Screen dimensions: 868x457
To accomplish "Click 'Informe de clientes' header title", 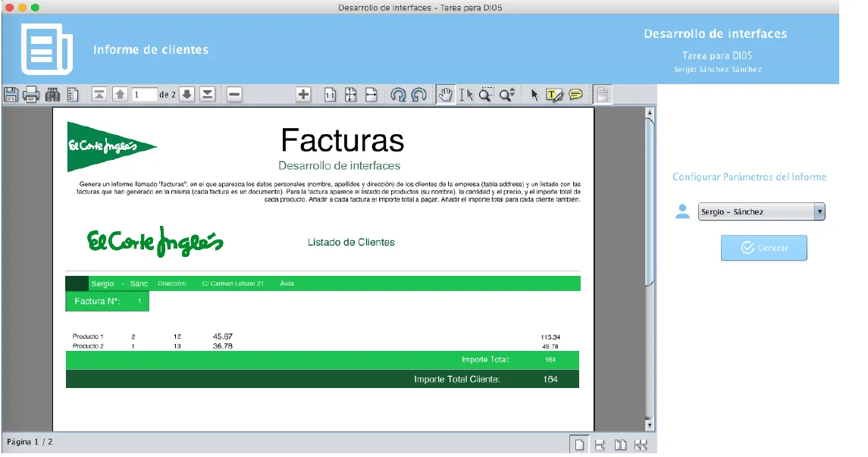I will tap(151, 50).
